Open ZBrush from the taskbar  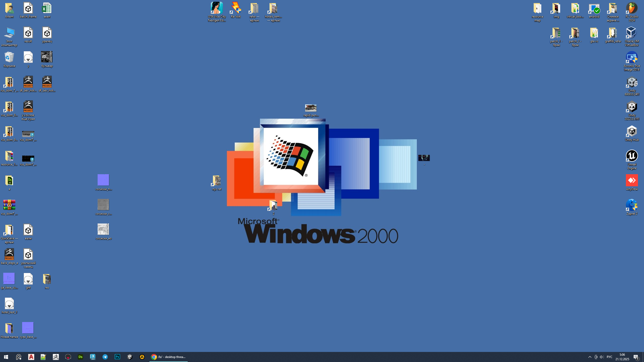point(56,357)
